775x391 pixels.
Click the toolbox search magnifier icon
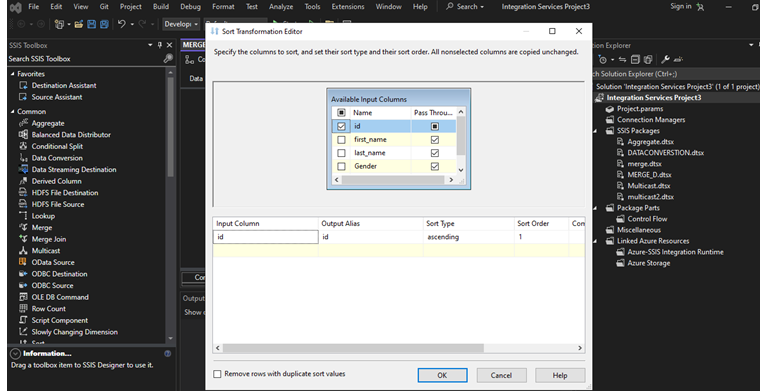168,58
